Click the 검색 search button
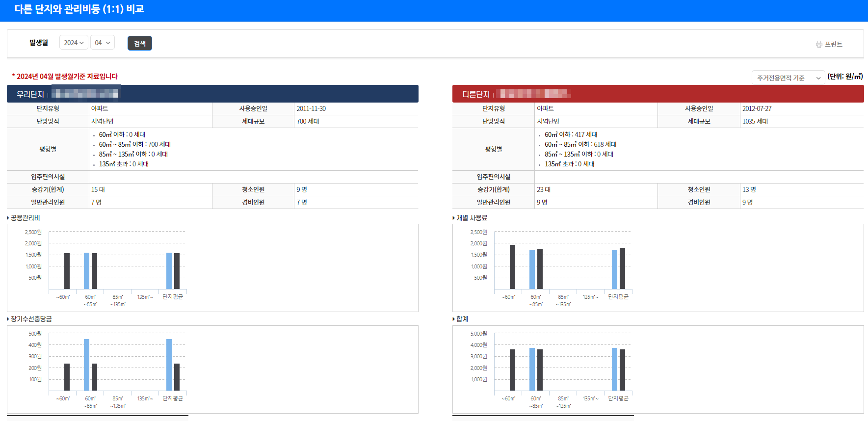The height and width of the screenshot is (421, 868). pos(140,43)
